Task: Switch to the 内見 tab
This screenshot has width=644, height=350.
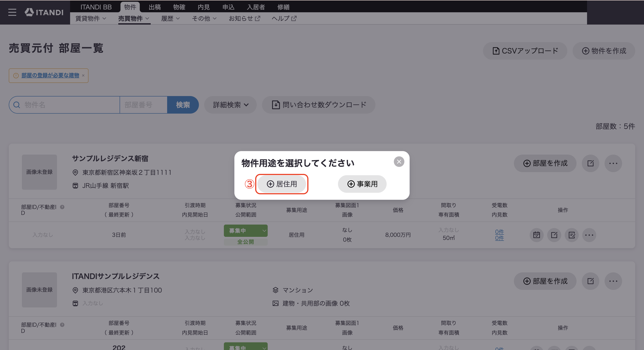Action: [203, 7]
